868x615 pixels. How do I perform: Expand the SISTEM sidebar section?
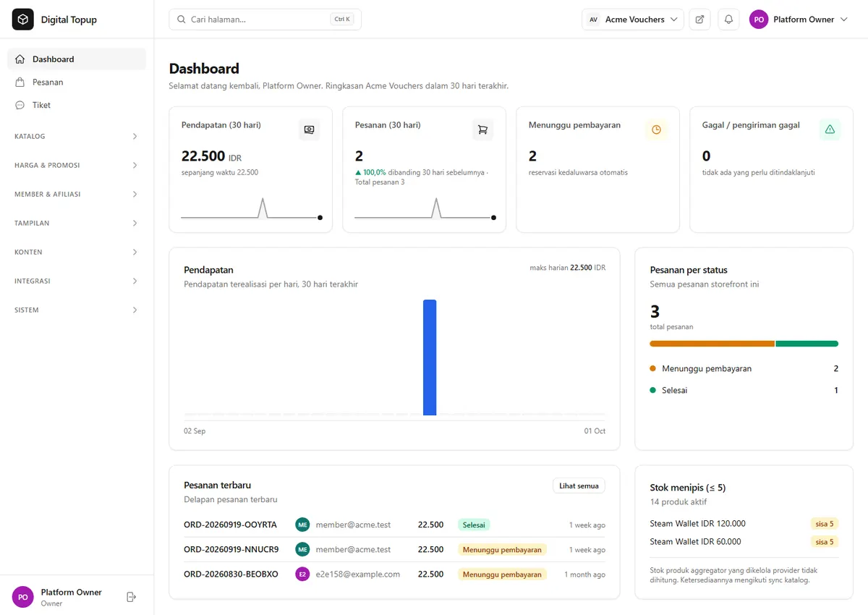[x=77, y=310]
